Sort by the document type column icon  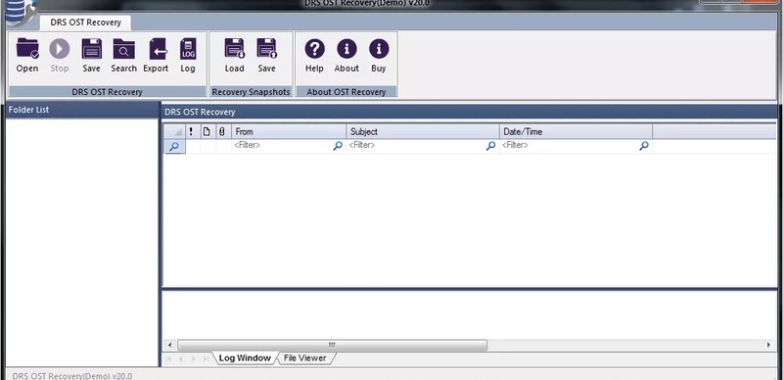point(206,132)
